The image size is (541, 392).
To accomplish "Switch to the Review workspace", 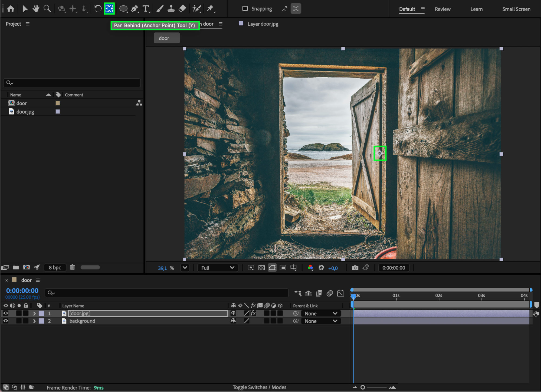I will click(x=442, y=9).
